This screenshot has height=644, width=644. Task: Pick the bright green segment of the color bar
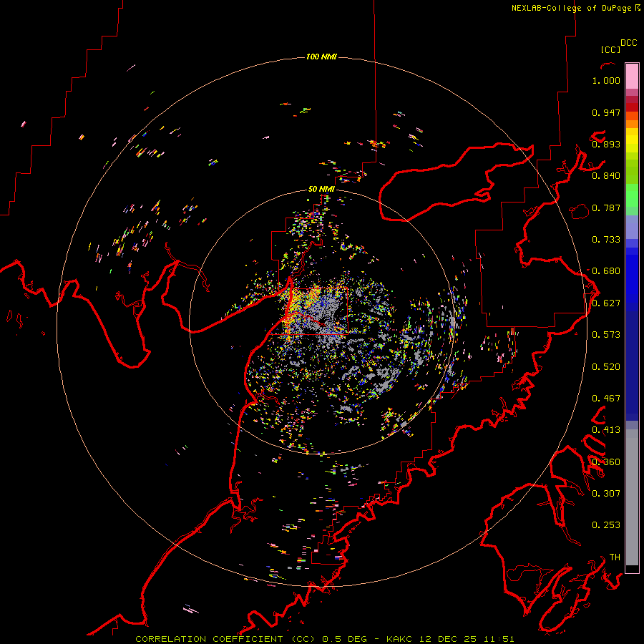point(632,195)
